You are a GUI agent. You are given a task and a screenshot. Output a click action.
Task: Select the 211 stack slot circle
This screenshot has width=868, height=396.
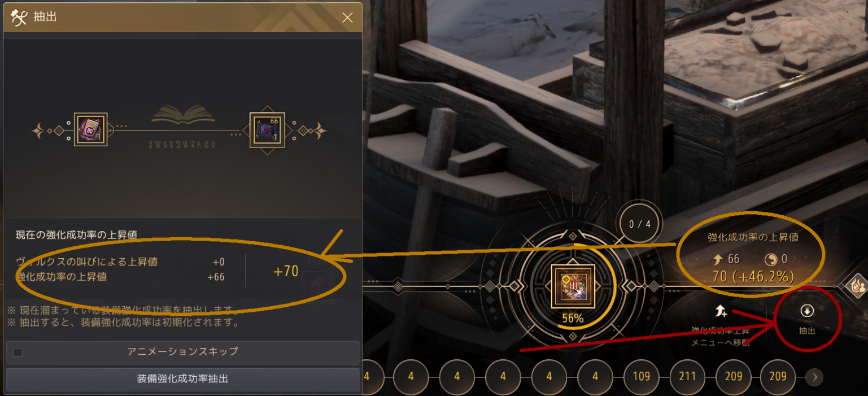coord(687,376)
